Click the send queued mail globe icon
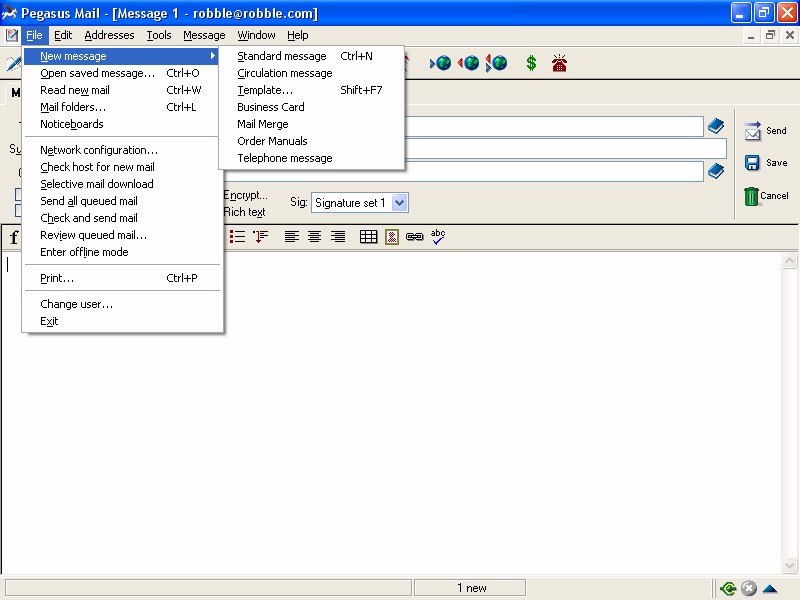This screenshot has width=800, height=600. click(x=468, y=63)
